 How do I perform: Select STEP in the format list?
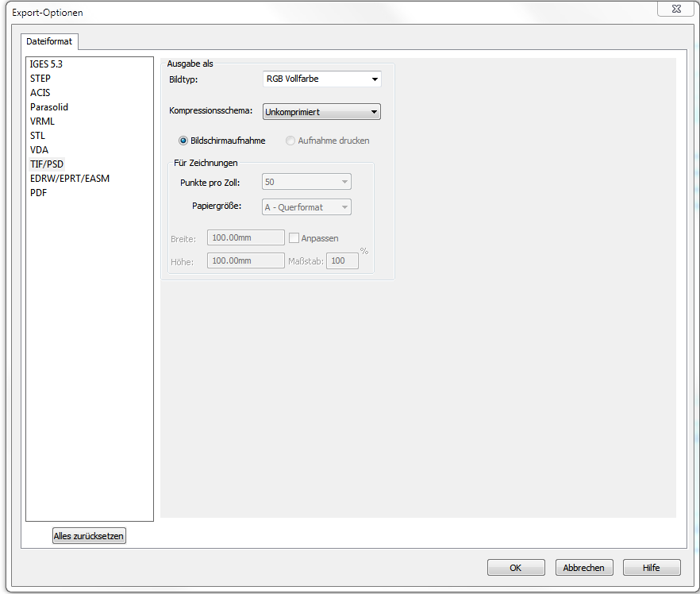40,79
